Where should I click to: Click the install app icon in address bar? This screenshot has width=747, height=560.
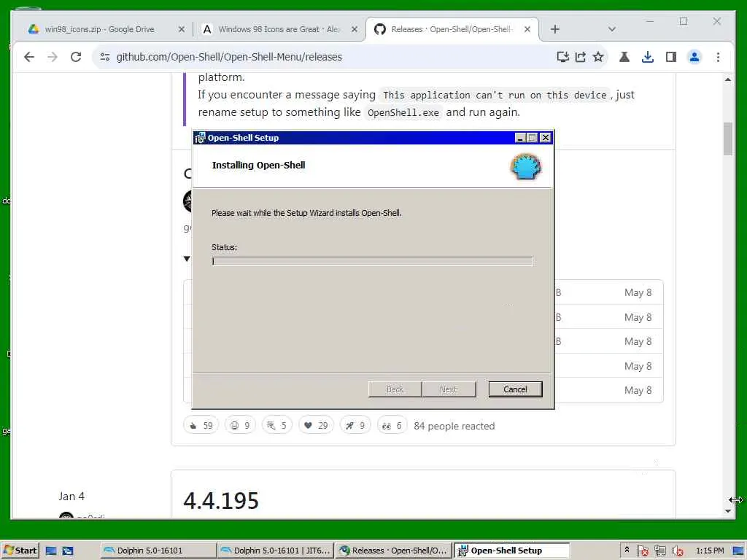coord(562,57)
